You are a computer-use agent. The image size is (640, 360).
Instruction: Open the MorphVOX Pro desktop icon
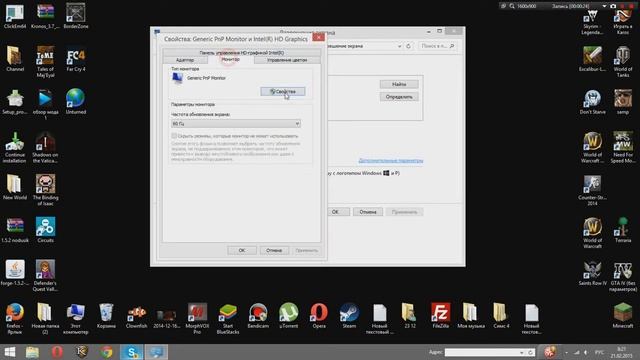click(197, 318)
